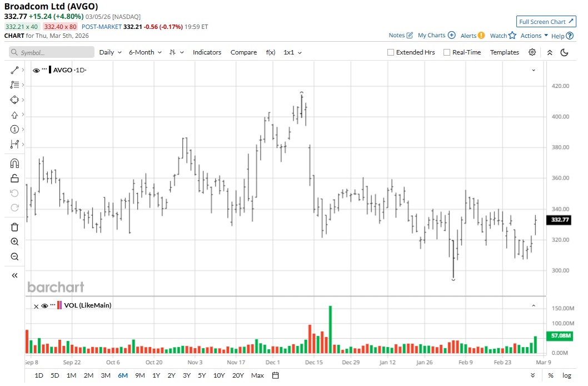Image resolution: width=588 pixels, height=386 pixels.
Task: Collapse the main chart pane chevron
Action: (x=534, y=70)
